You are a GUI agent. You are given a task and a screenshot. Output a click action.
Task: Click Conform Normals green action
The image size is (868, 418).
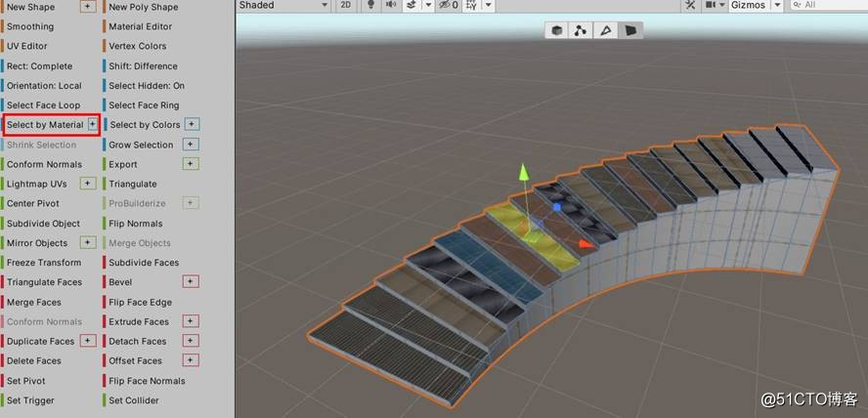[x=44, y=165]
